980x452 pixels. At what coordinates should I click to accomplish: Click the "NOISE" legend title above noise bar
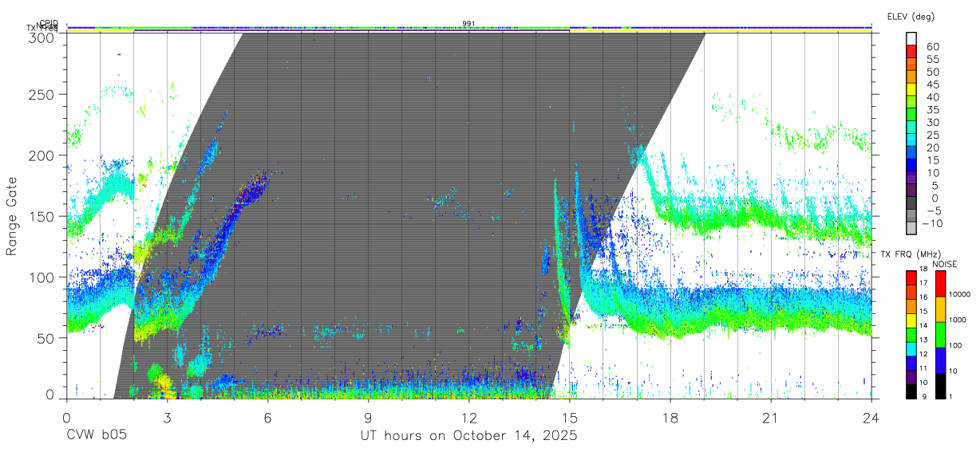point(943,264)
